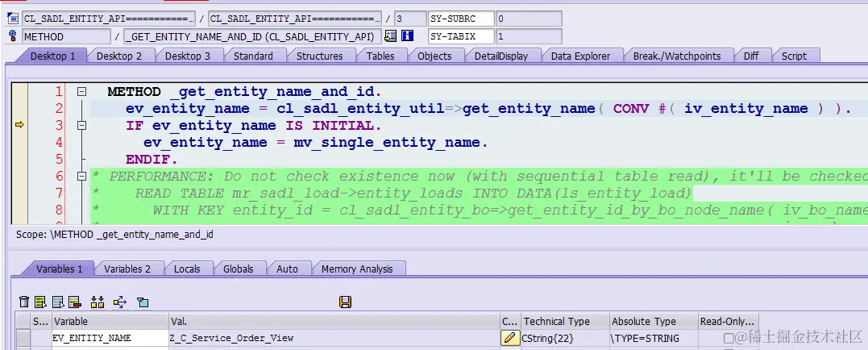
Task: Click the yellow boxes with arrows icon
Action: click(98, 302)
